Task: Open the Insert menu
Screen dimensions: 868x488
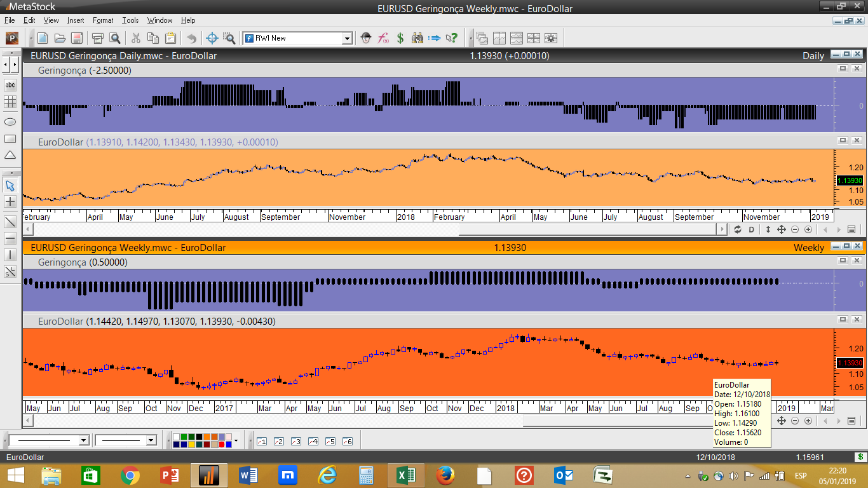Action: [75, 20]
